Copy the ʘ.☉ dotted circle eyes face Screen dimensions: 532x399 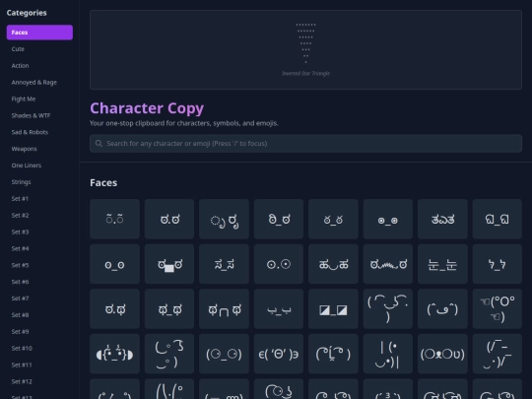coord(279,264)
